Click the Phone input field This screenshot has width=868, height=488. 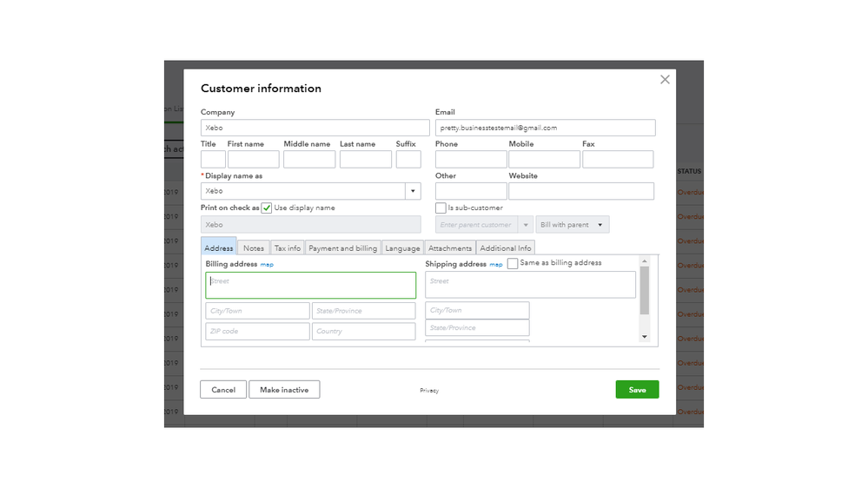click(x=471, y=160)
